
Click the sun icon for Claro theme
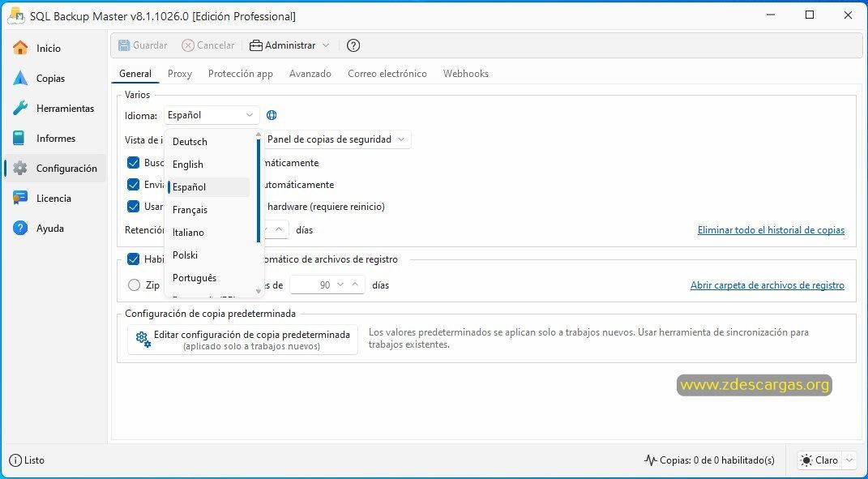pyautogui.click(x=806, y=460)
